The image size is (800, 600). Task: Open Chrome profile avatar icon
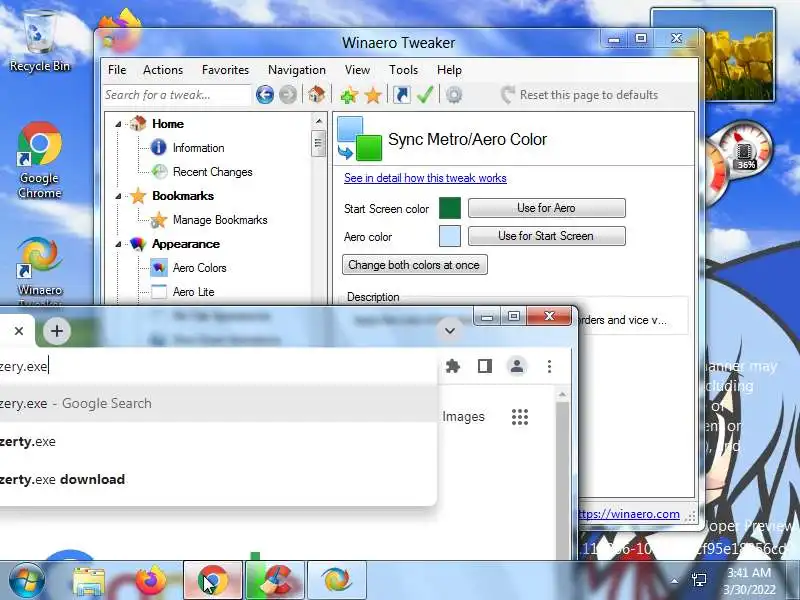pyautogui.click(x=517, y=366)
